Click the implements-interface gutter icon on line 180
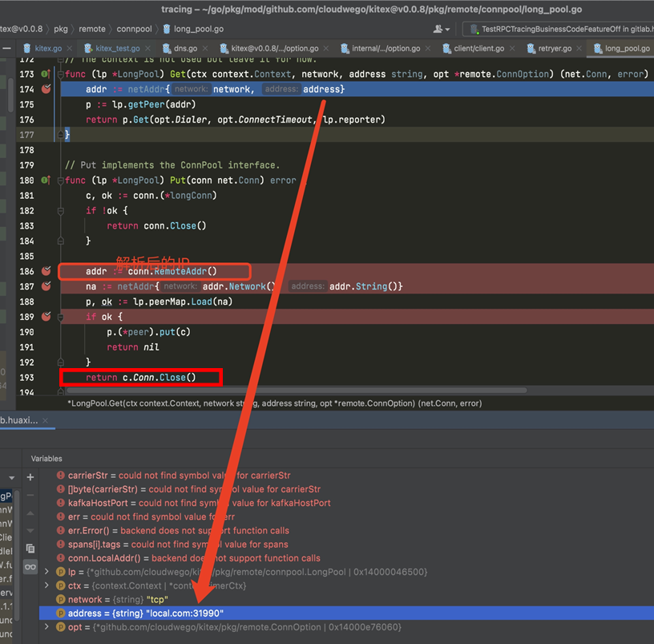654x644 pixels. (x=46, y=180)
